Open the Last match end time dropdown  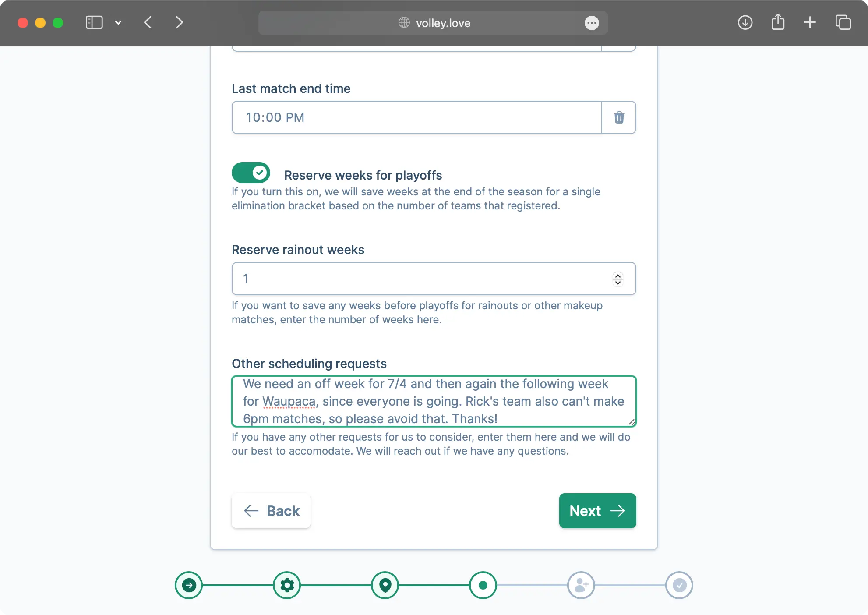coord(416,117)
